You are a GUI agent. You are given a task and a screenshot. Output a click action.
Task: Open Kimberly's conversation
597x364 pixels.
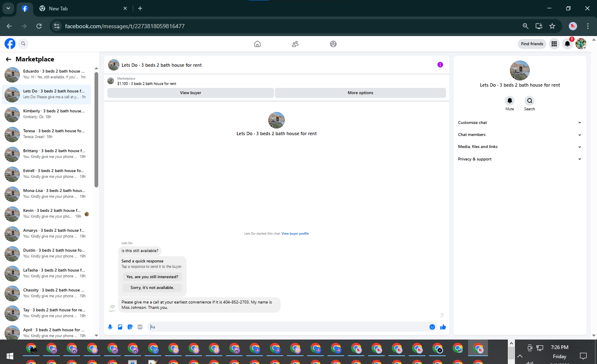(46, 114)
